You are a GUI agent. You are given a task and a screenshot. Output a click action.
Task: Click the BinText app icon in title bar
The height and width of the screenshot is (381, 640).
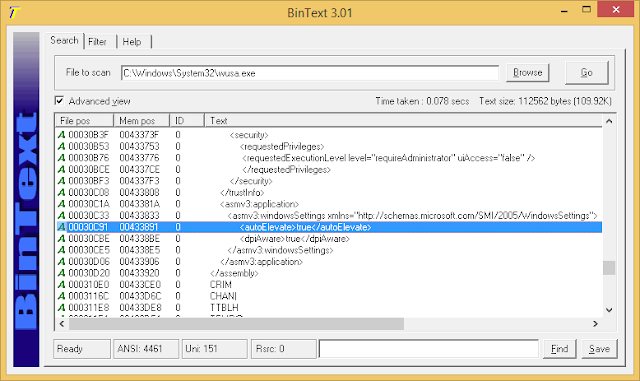point(13,12)
